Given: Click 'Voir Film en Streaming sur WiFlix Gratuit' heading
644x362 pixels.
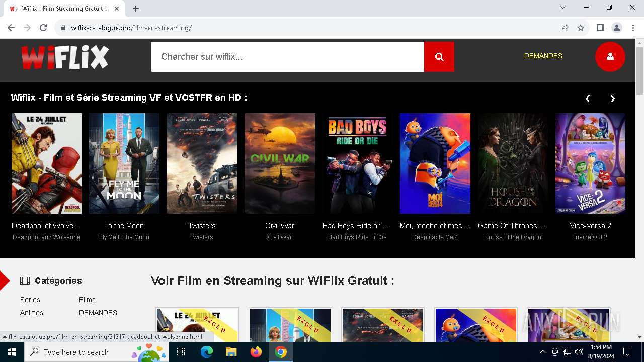Looking at the screenshot, I should pyautogui.click(x=272, y=281).
